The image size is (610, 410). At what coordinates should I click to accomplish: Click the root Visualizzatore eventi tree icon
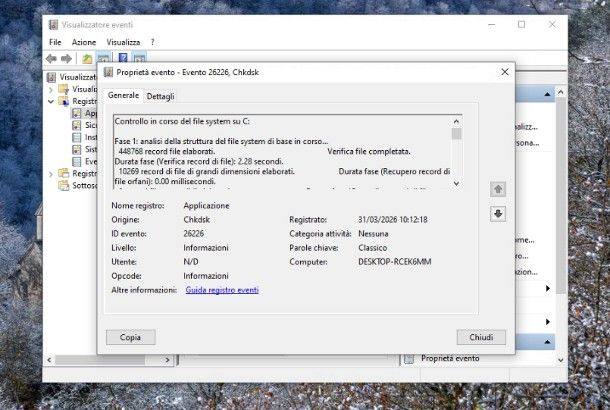pyautogui.click(x=51, y=77)
